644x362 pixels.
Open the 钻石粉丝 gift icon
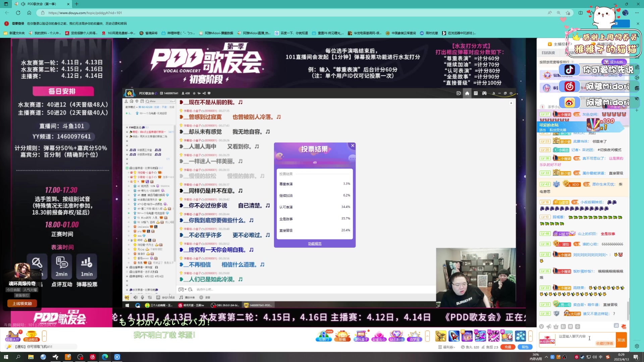pyautogui.click(x=396, y=336)
